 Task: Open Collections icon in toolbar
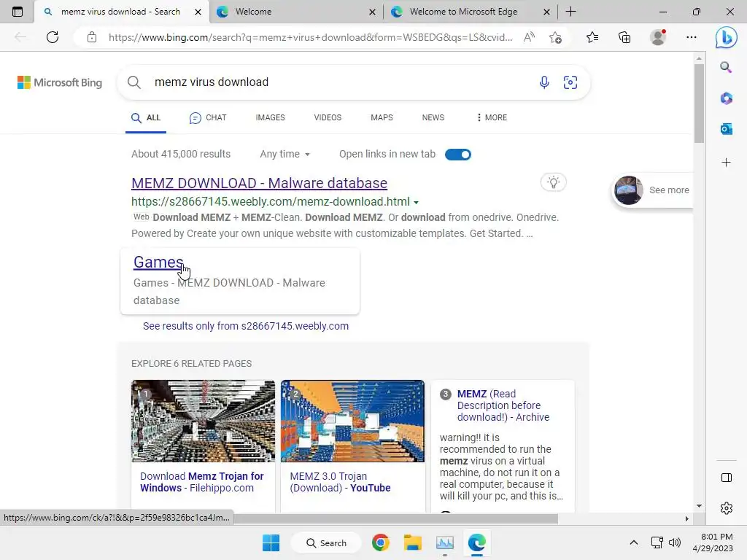point(624,37)
